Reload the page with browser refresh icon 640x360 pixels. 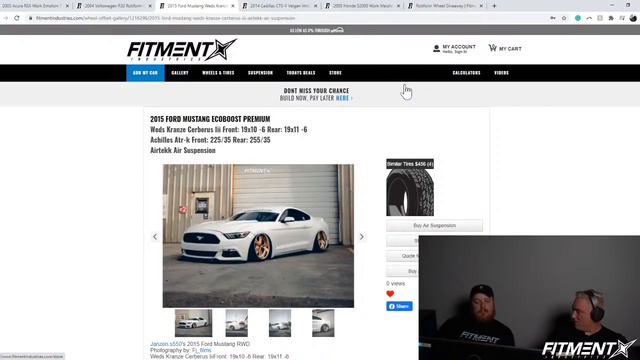point(17,18)
